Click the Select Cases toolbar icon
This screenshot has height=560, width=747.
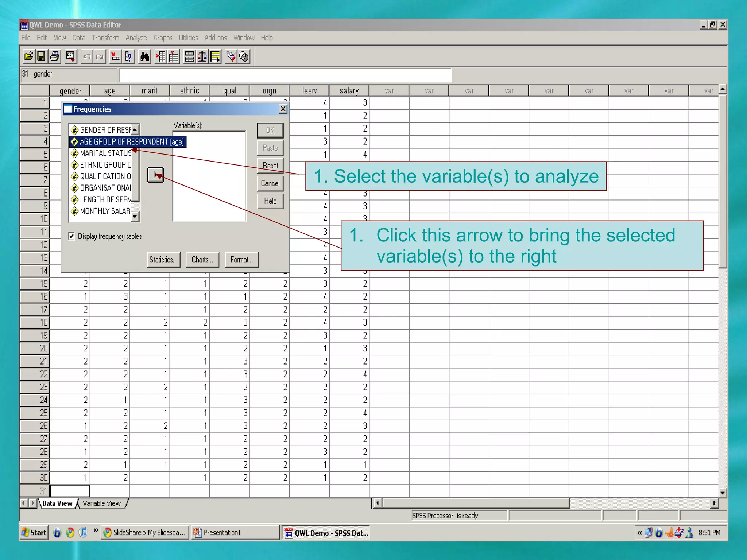(215, 57)
